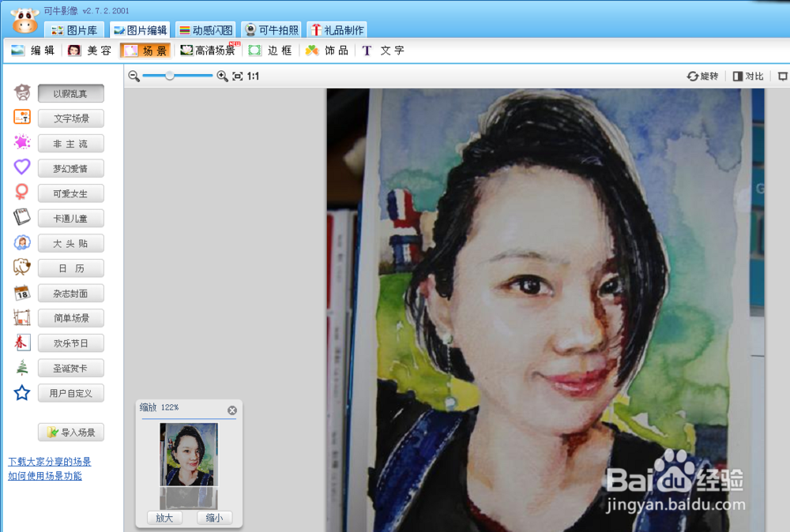Click the purple heart icon beside 梦幻爱情

point(22,167)
